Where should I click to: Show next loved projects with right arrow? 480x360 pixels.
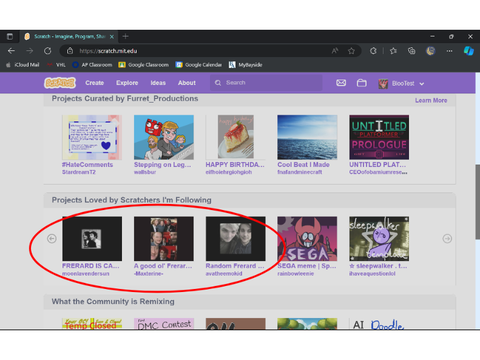click(x=447, y=239)
